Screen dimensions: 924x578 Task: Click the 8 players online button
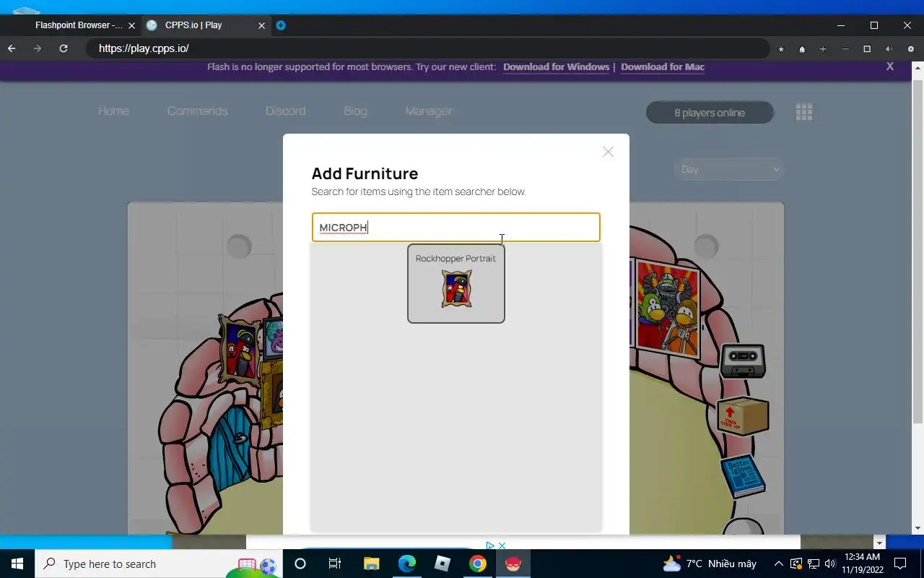point(710,113)
